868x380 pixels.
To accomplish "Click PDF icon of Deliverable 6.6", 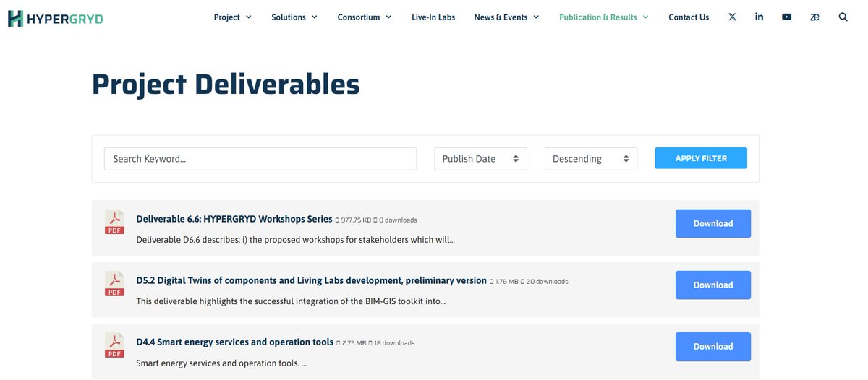I will pos(114,222).
